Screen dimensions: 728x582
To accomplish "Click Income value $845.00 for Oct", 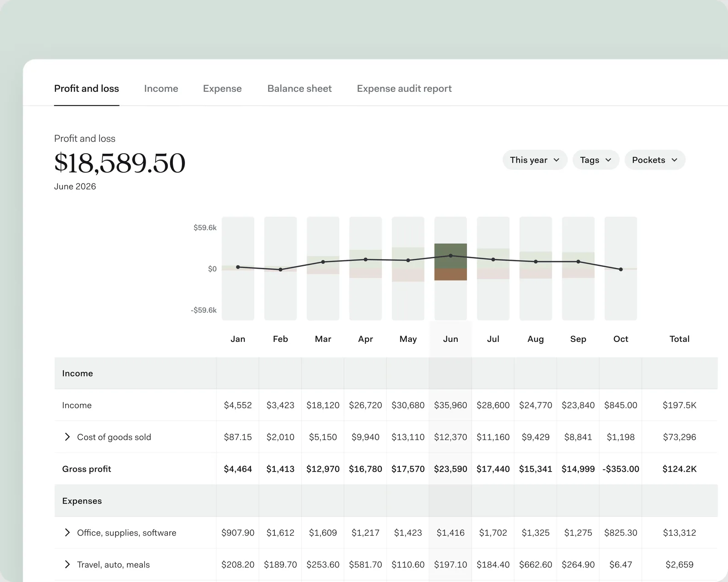I will pos(621,405).
